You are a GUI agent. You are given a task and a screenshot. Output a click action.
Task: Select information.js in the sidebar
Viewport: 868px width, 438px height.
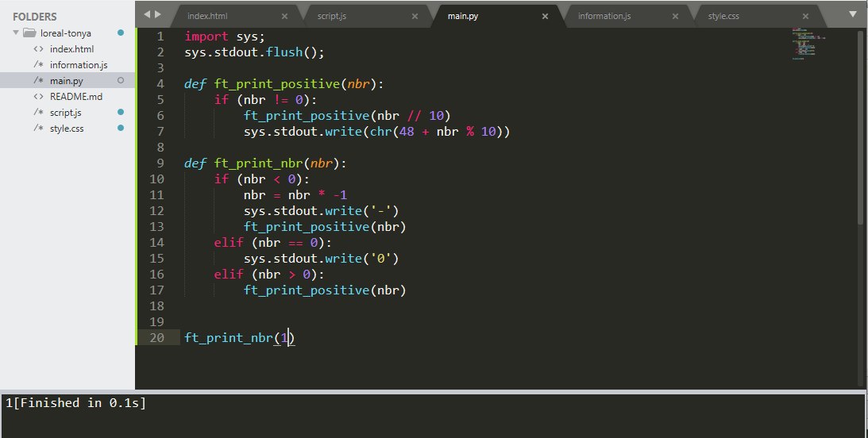point(79,65)
